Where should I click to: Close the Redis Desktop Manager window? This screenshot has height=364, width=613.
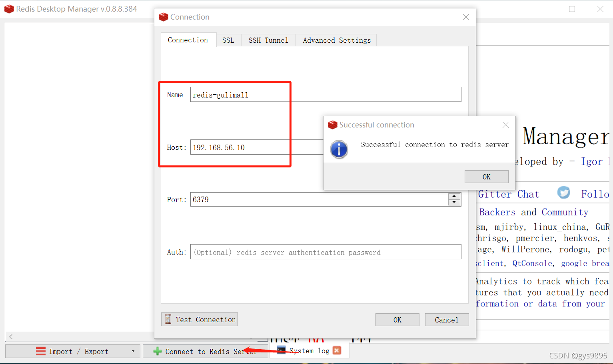click(600, 9)
